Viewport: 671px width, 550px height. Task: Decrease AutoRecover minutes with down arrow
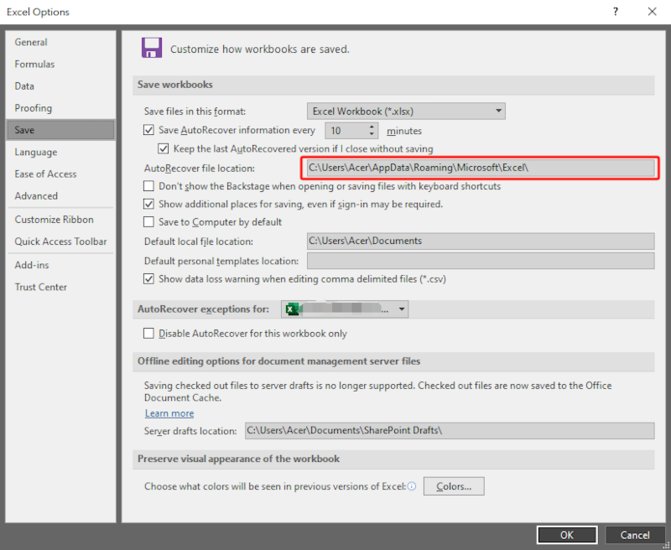[372, 134]
